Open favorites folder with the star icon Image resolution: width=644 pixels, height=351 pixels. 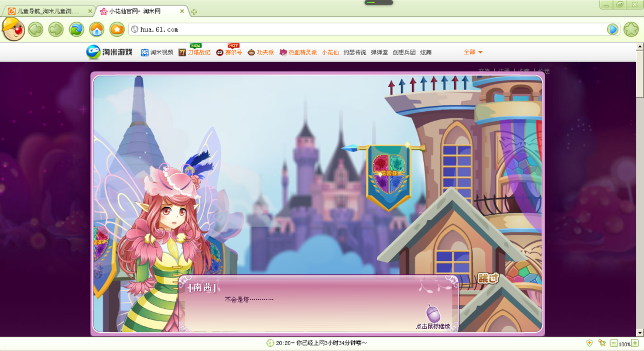117,29
